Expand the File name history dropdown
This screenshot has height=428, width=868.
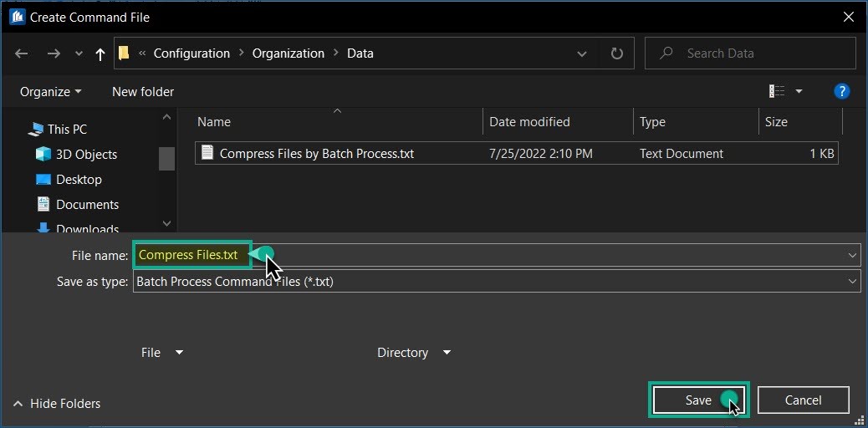pyautogui.click(x=852, y=255)
